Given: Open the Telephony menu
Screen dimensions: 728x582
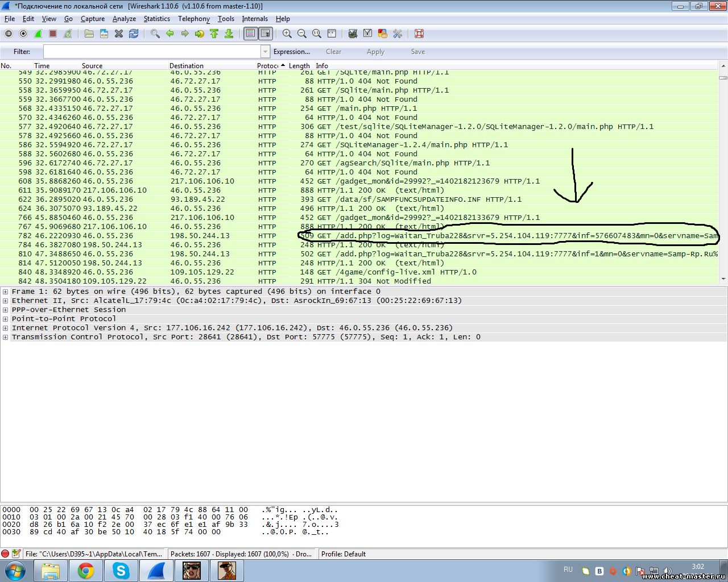Looking at the screenshot, I should (193, 19).
